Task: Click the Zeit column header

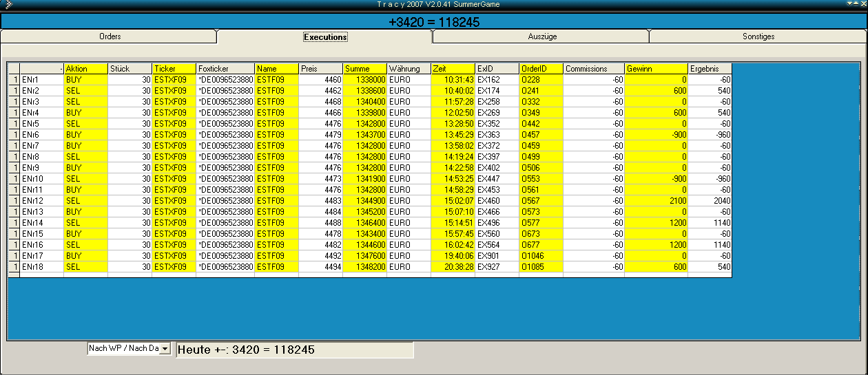Action: [453, 69]
